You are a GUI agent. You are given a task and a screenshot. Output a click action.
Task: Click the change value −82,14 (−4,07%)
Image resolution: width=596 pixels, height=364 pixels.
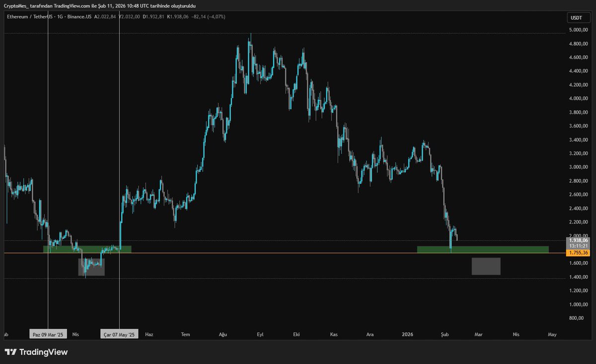point(209,17)
